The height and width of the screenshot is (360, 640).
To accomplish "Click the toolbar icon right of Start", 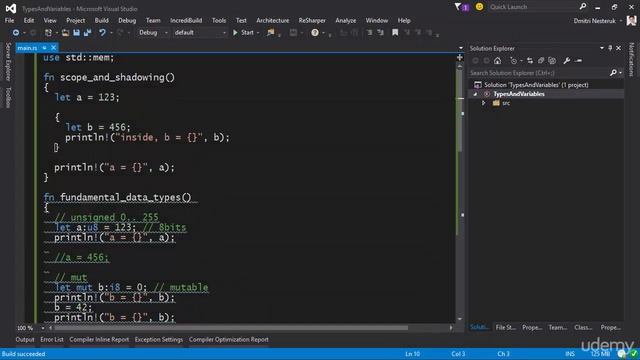I will pos(271,33).
